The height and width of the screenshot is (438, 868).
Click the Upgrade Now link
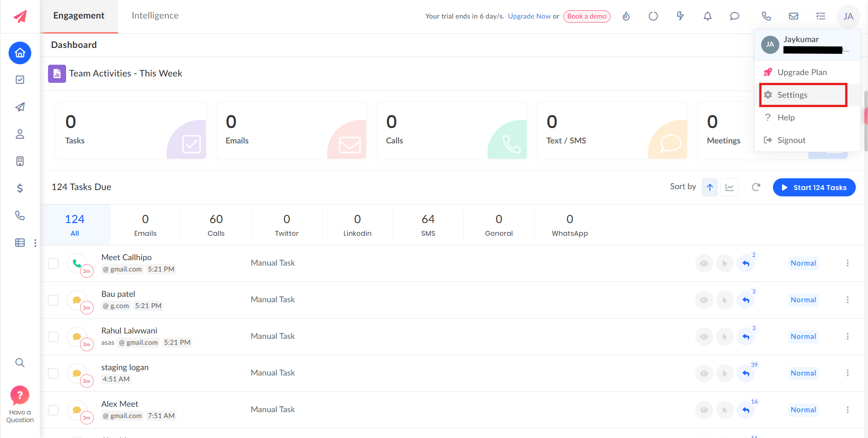pos(529,16)
